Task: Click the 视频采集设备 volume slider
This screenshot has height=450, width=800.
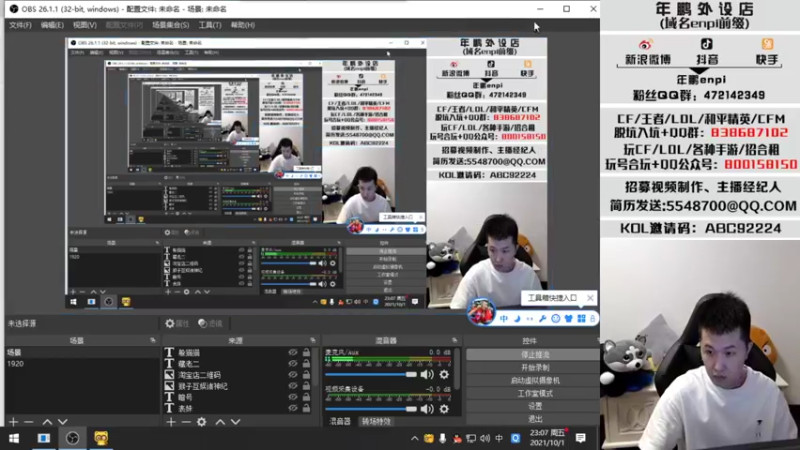Action: click(x=371, y=409)
